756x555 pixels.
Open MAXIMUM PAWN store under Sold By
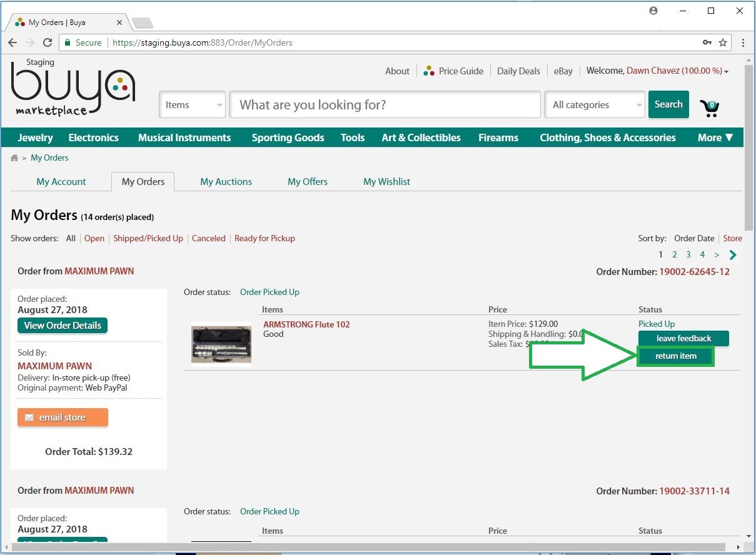54,366
